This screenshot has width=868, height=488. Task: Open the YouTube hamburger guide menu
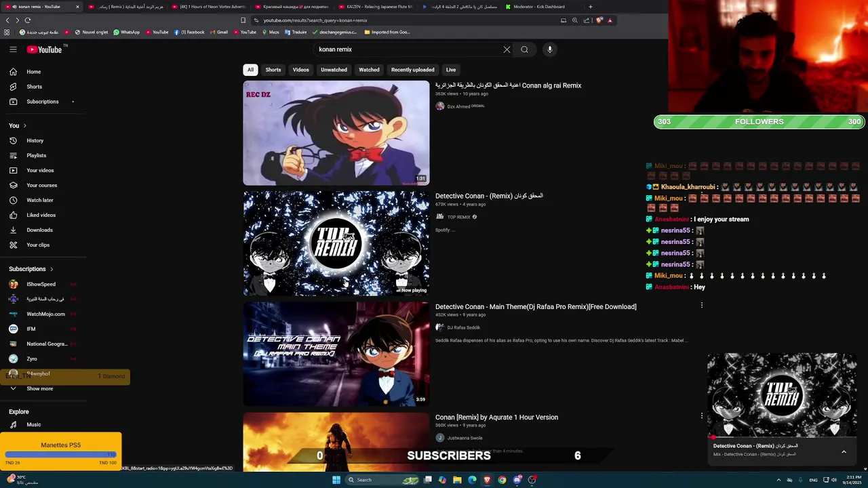pos(13,49)
